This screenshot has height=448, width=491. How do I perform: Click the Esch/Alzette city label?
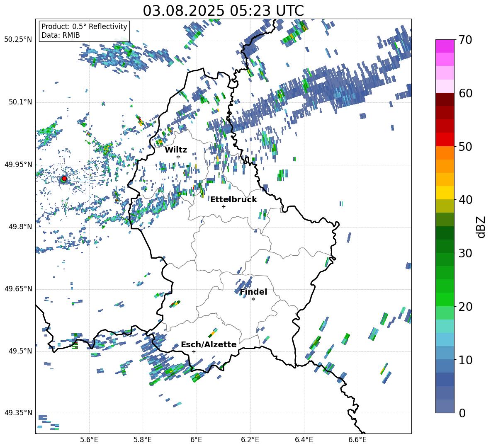209,344
